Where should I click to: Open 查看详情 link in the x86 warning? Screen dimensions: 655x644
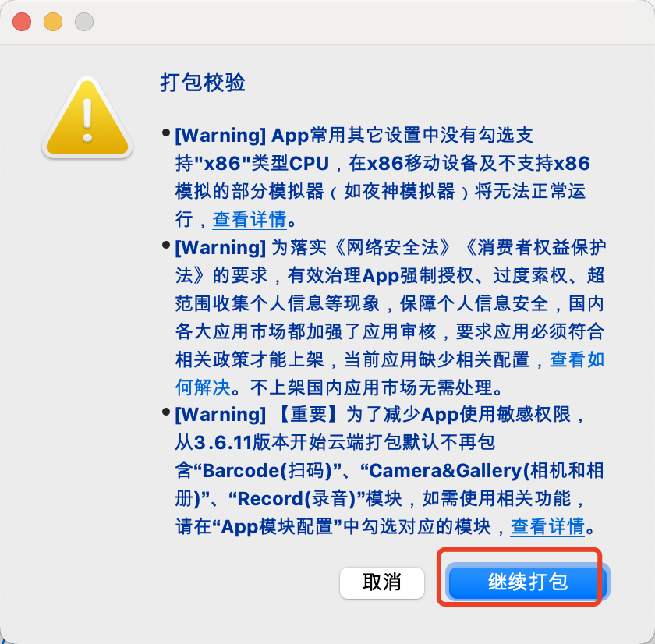[250, 219]
